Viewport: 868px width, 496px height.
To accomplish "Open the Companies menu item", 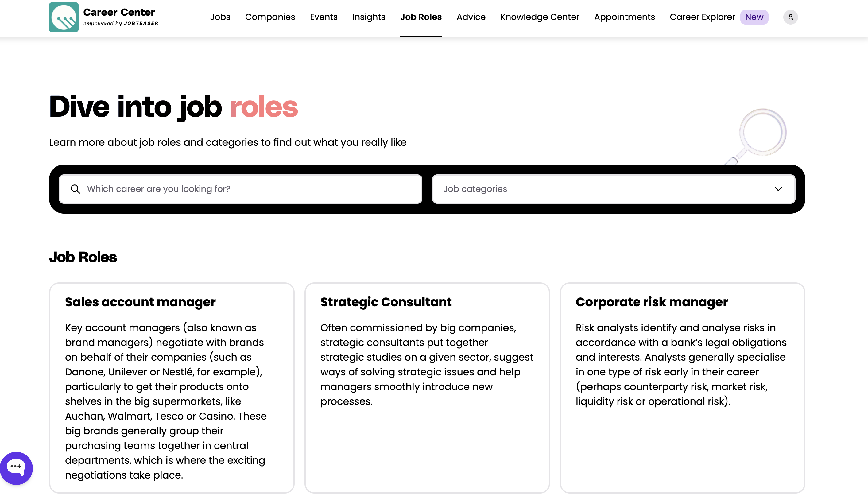I will [x=270, y=17].
